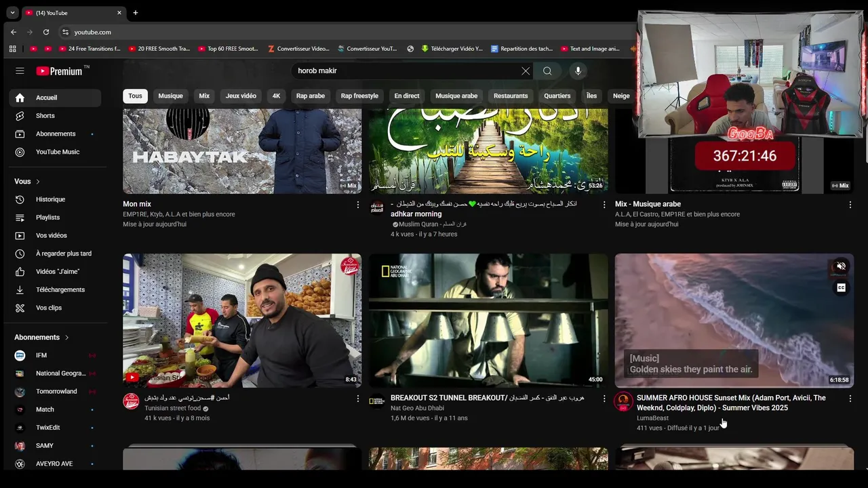Screen dimensions: 868x488
Task: Open more options for Mix - Musique arabe
Action: pos(850,205)
